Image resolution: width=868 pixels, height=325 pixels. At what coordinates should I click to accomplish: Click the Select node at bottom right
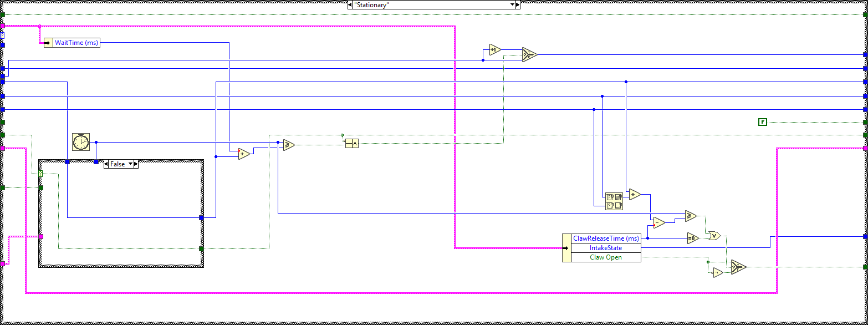[x=738, y=267]
